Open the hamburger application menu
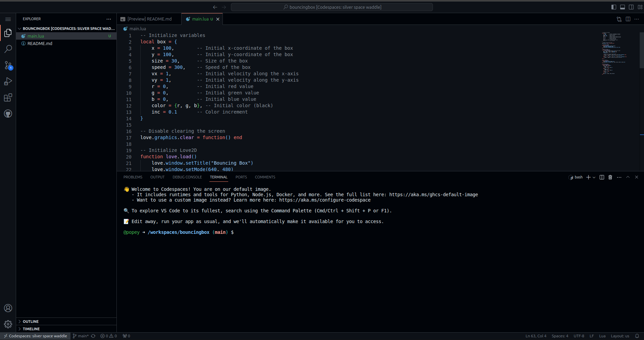Screen dimensions: 644x340 (x=8, y=19)
